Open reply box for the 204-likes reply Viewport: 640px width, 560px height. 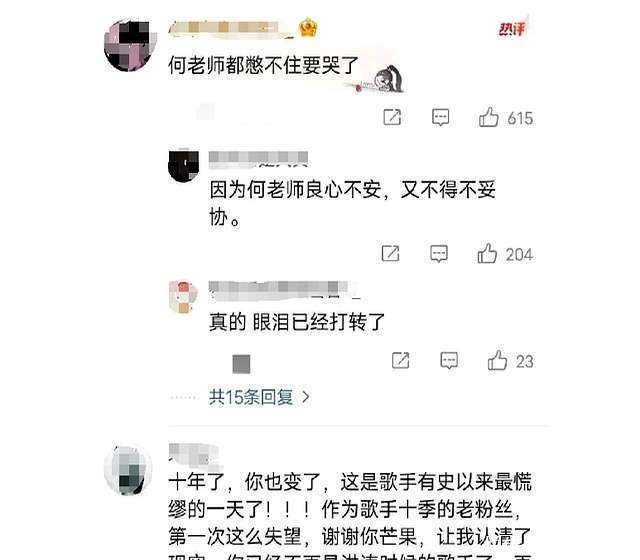pyautogui.click(x=439, y=253)
